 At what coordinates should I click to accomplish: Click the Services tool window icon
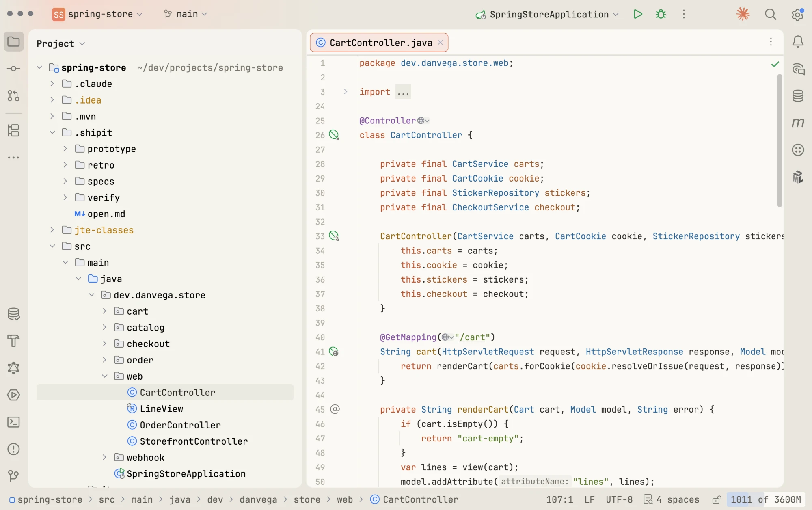click(13, 395)
